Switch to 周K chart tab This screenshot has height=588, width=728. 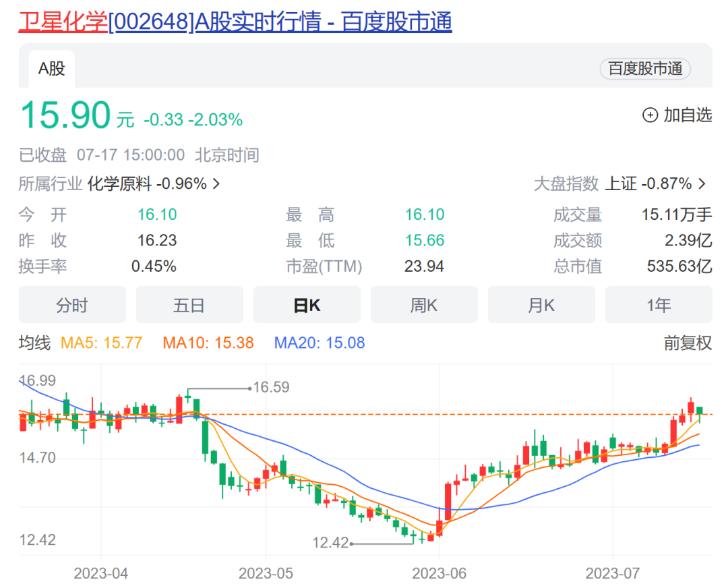(x=424, y=305)
